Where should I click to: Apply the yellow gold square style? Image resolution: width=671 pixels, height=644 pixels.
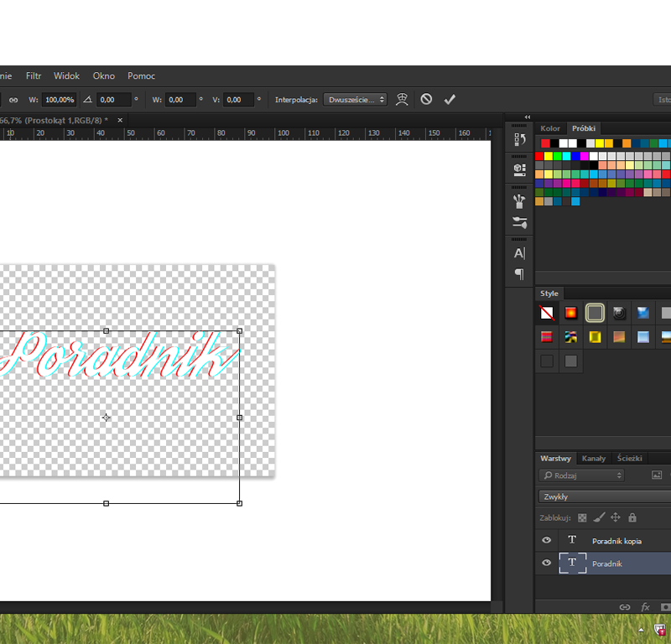(x=595, y=337)
